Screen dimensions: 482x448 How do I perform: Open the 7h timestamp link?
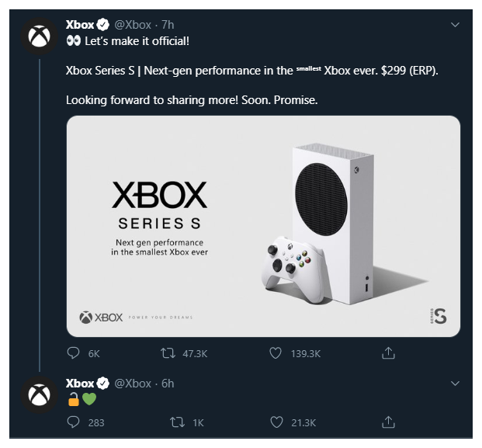tap(168, 25)
